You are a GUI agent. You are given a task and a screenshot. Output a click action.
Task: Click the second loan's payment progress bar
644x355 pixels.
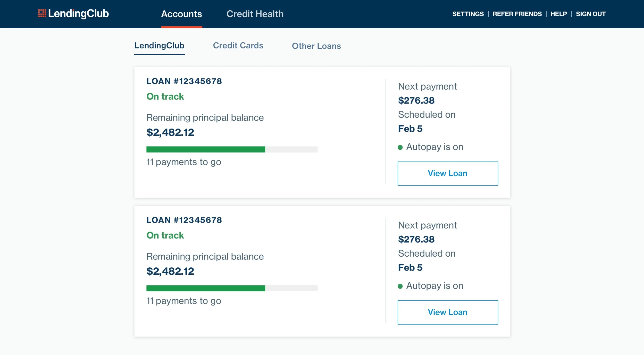(232, 288)
